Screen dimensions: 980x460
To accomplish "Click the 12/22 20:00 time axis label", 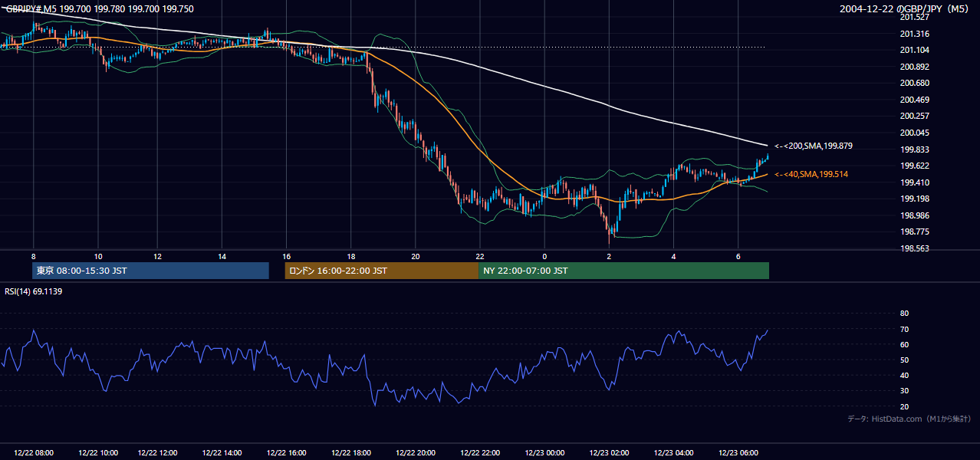I will 415,453.
